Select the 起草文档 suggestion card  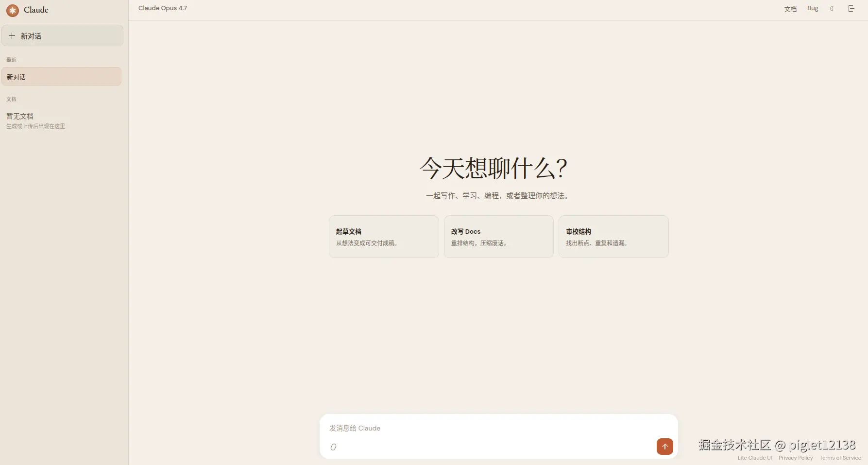click(384, 237)
